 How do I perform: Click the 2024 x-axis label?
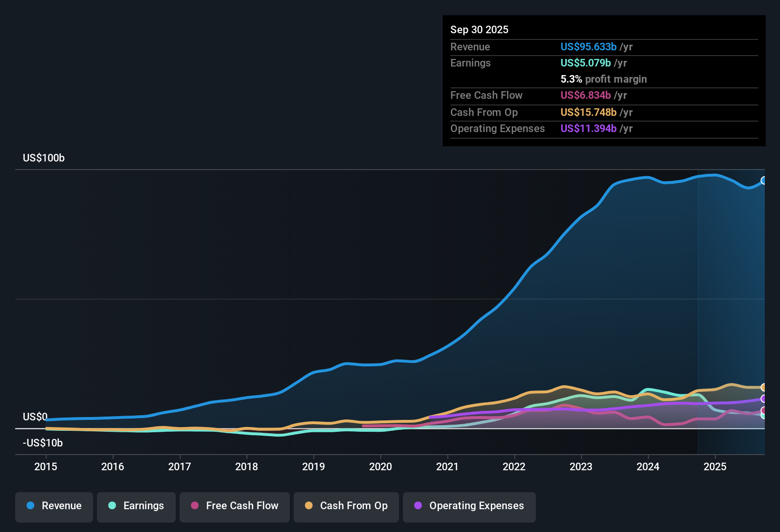tap(648, 467)
